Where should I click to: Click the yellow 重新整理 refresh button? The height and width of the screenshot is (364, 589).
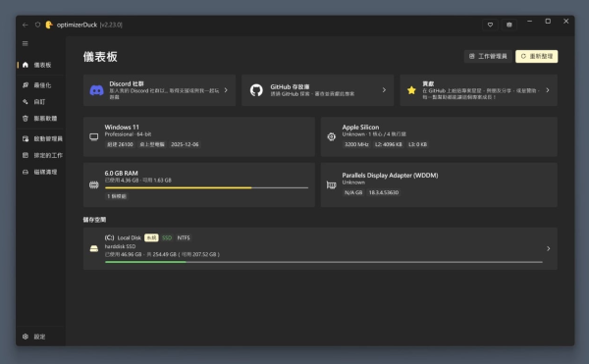[x=536, y=56]
